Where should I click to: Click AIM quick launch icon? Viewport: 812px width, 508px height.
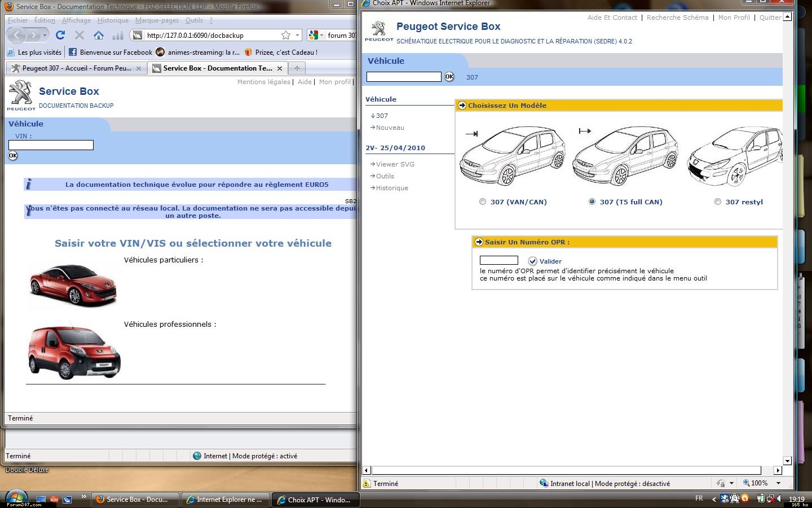click(54, 499)
